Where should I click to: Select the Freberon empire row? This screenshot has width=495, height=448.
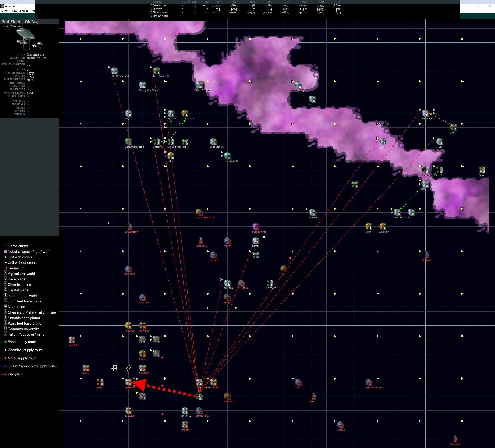point(246,13)
